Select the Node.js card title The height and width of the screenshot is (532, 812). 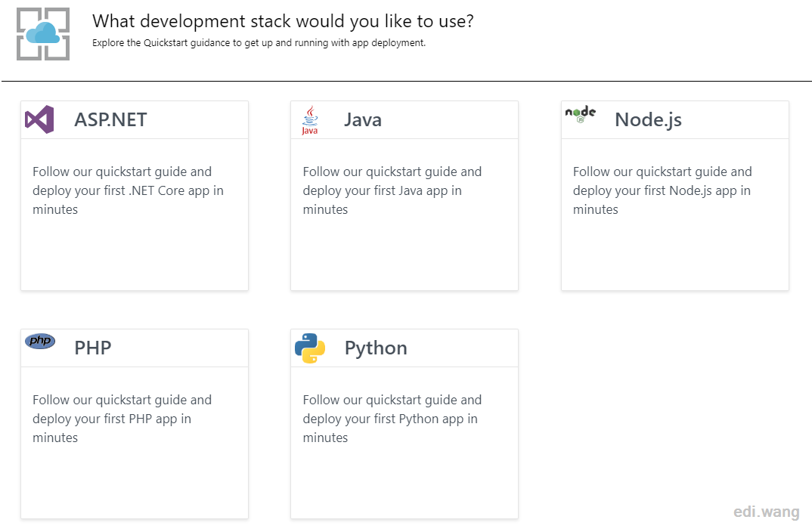pyautogui.click(x=648, y=119)
